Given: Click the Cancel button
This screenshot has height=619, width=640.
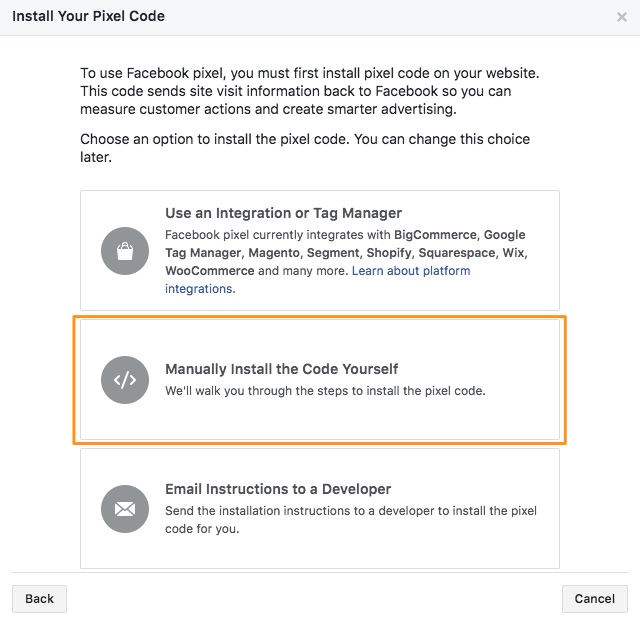Looking at the screenshot, I should pyautogui.click(x=595, y=599).
